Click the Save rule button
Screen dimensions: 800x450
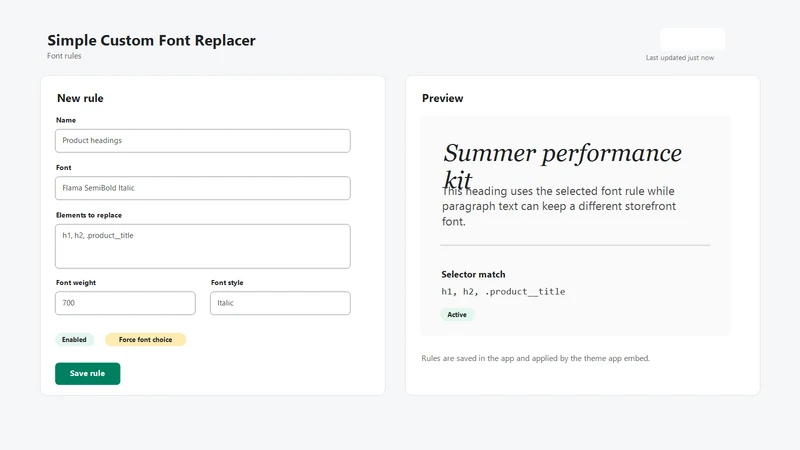click(88, 373)
